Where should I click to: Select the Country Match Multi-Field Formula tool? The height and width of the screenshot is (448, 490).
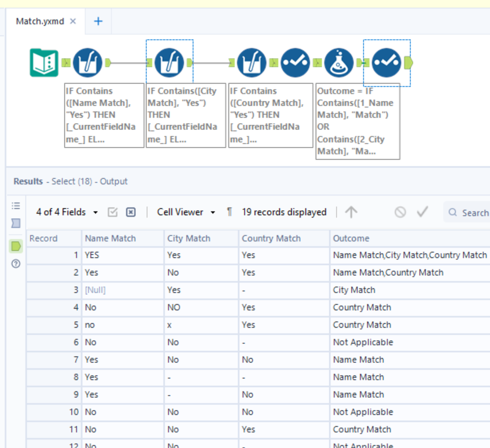[252, 63]
